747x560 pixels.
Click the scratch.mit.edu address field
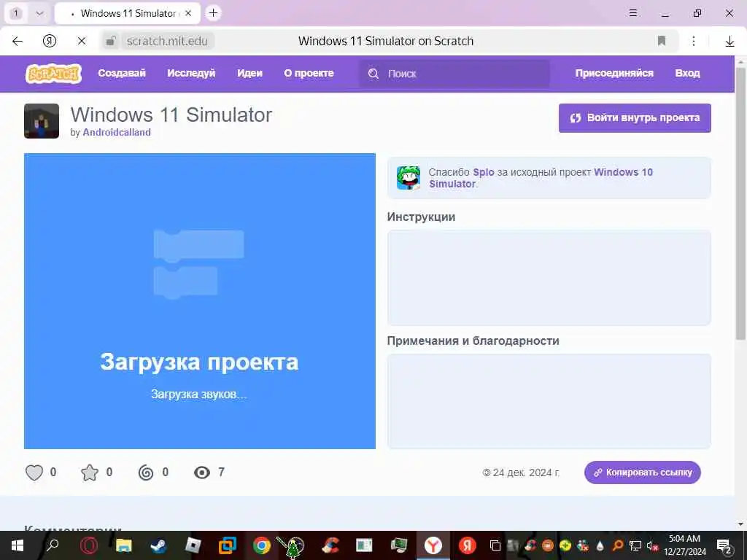(x=167, y=41)
